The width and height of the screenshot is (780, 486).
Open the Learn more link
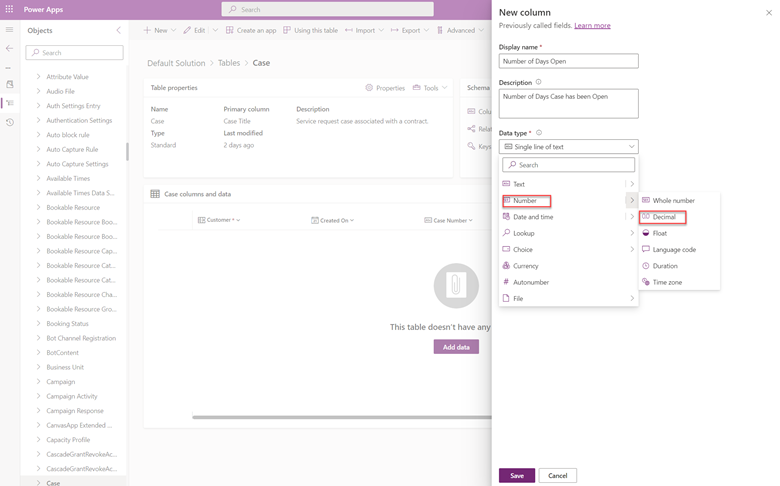592,26
